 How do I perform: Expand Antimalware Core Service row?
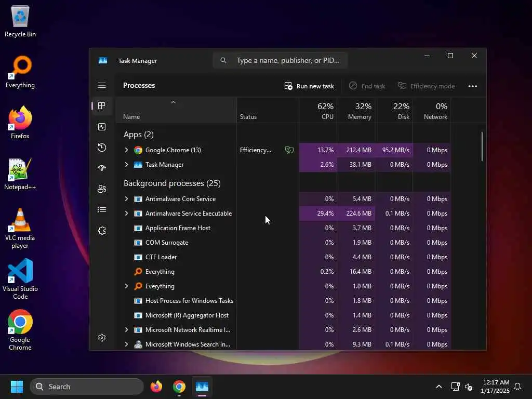pos(126,199)
